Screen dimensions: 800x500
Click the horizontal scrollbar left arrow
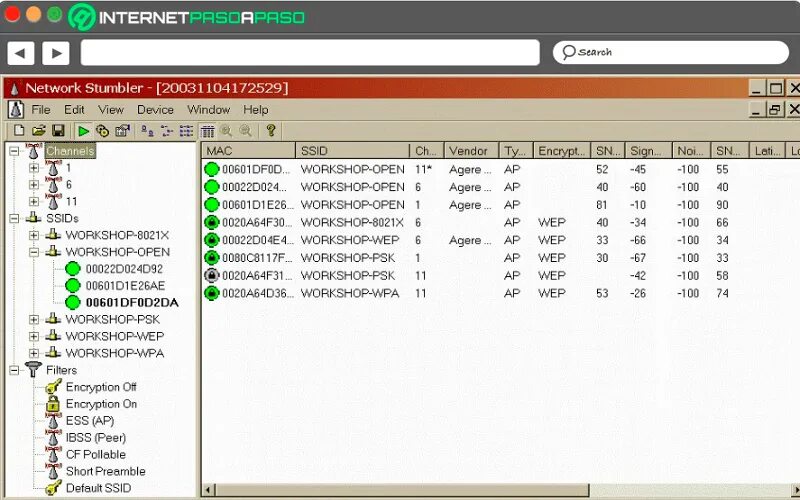(208, 491)
